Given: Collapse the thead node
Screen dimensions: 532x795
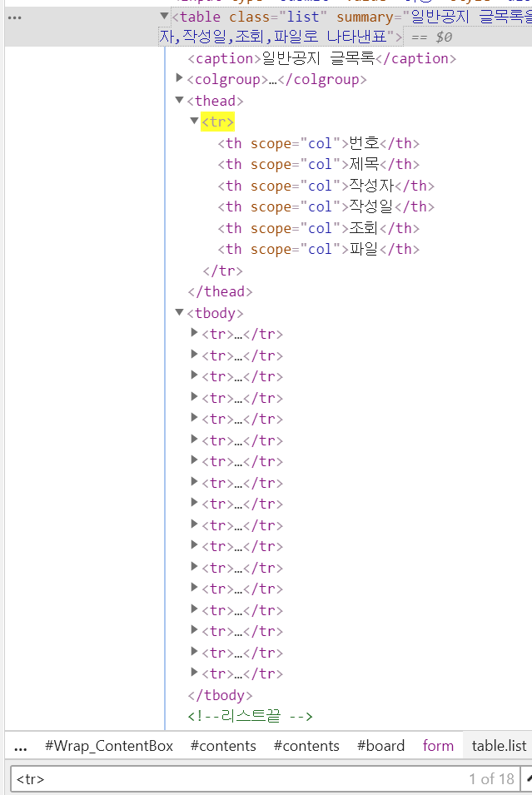Looking at the screenshot, I should [180, 100].
